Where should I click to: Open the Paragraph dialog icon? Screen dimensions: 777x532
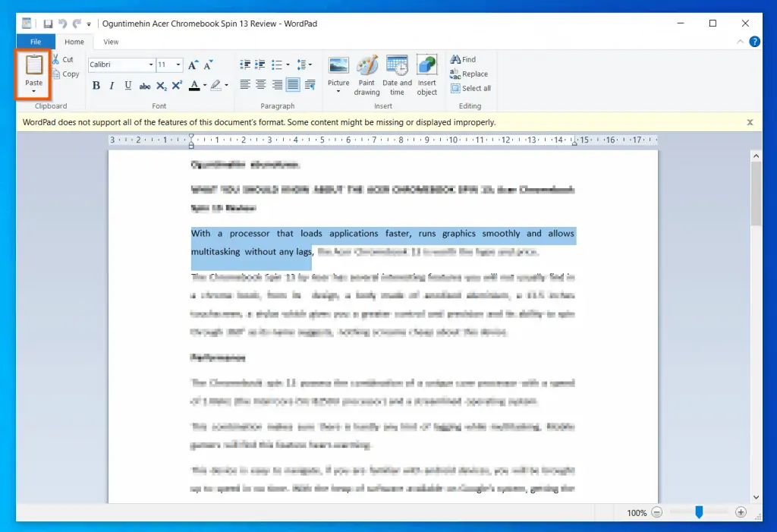310,85
